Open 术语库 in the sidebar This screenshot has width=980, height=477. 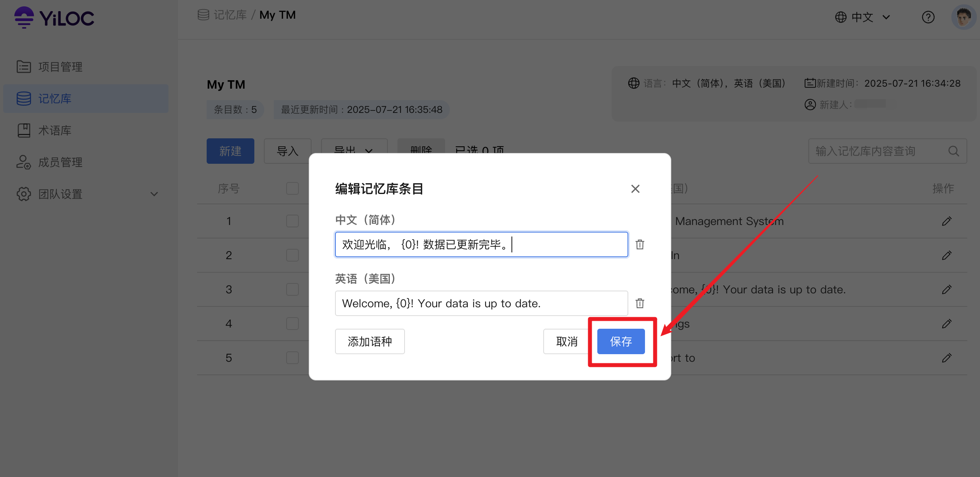coord(85,130)
